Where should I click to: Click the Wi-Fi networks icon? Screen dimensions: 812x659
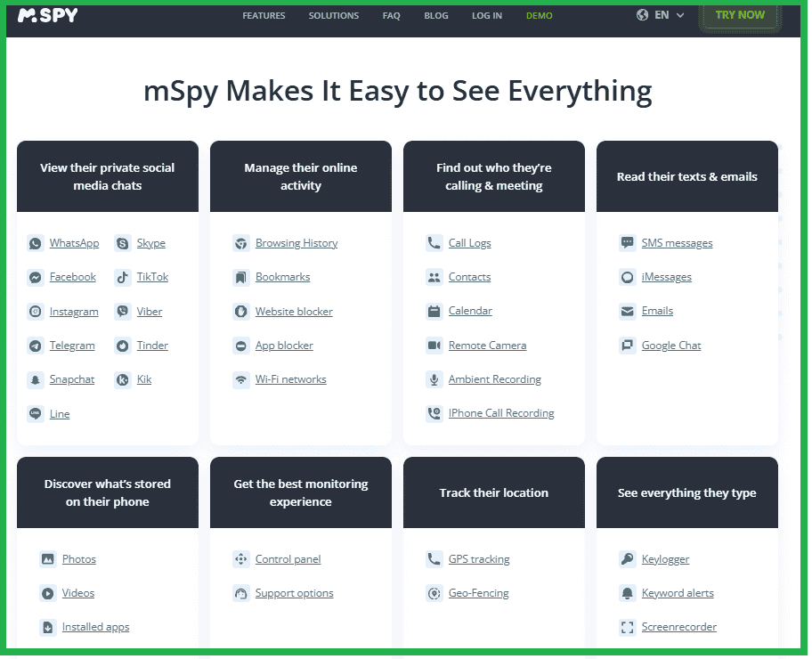click(x=240, y=379)
